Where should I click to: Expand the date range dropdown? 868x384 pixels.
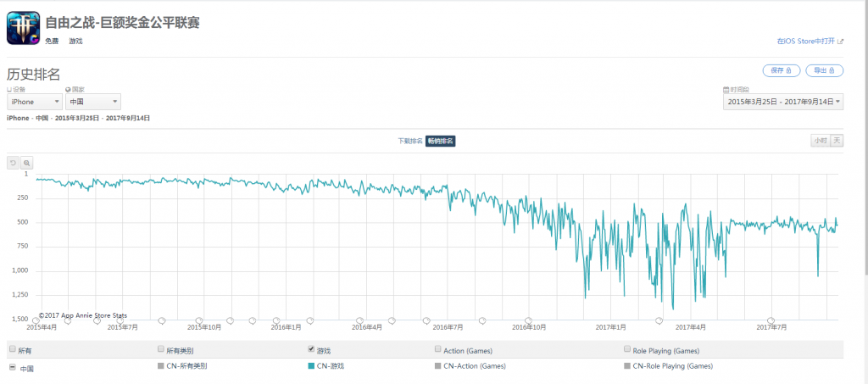point(783,102)
